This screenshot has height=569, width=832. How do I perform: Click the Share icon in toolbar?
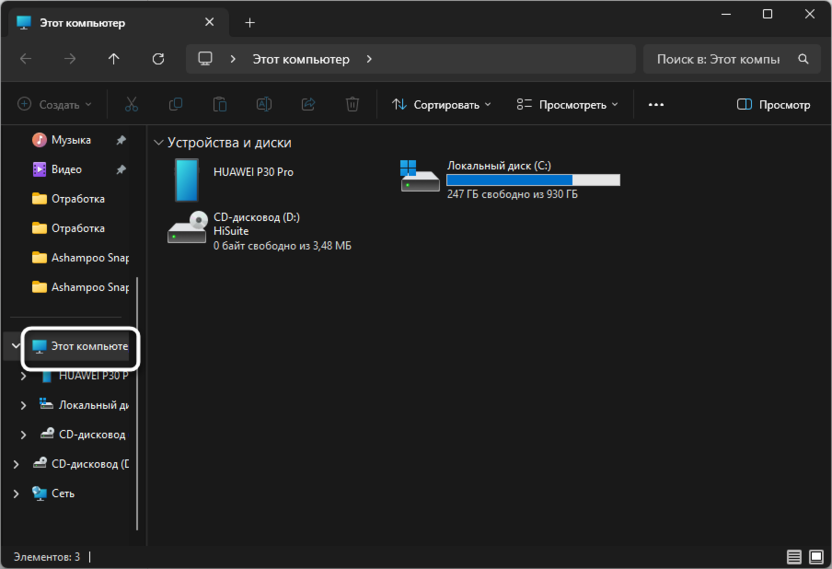308,104
